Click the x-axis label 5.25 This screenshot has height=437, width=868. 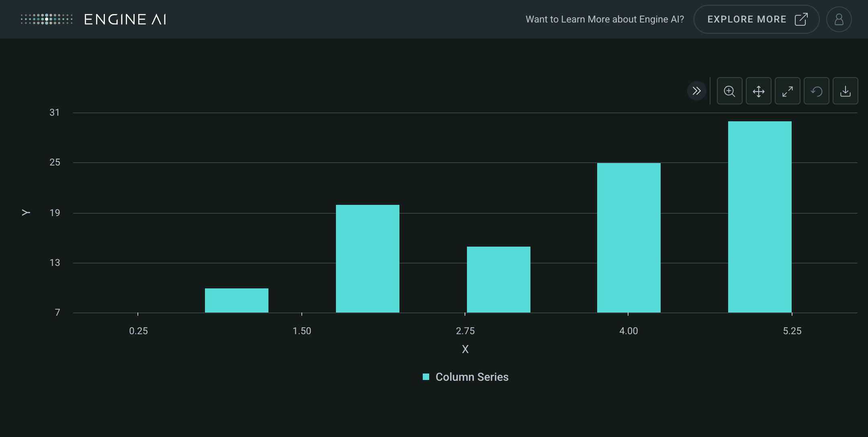792,331
